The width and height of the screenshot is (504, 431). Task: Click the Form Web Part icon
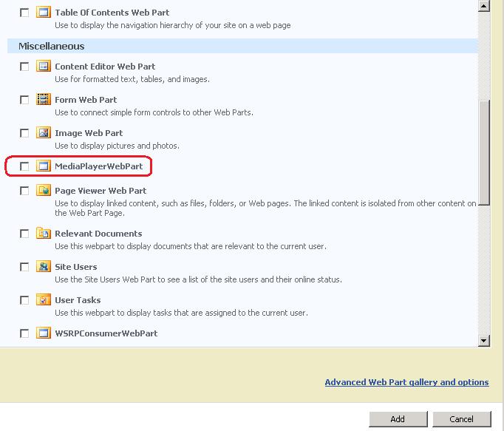44,99
